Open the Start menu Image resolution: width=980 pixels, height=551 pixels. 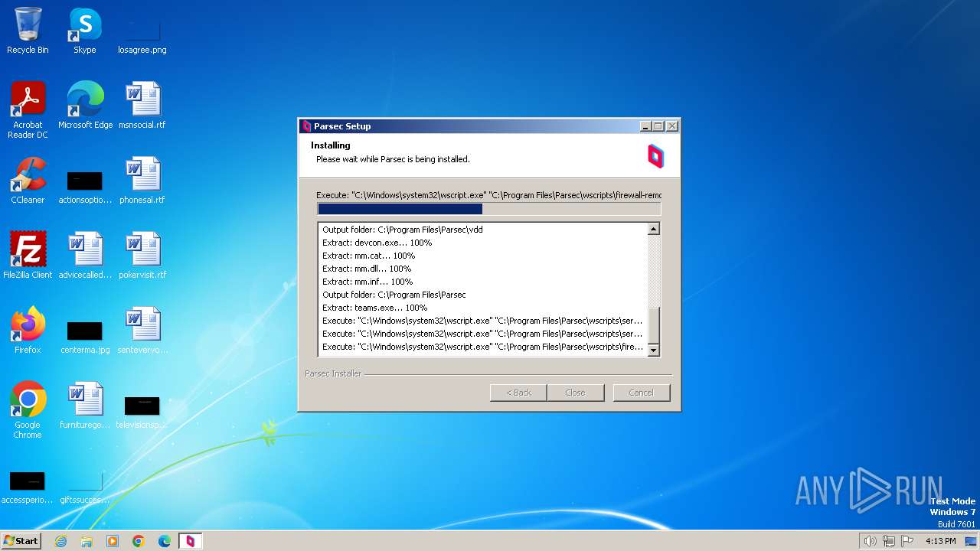click(21, 541)
